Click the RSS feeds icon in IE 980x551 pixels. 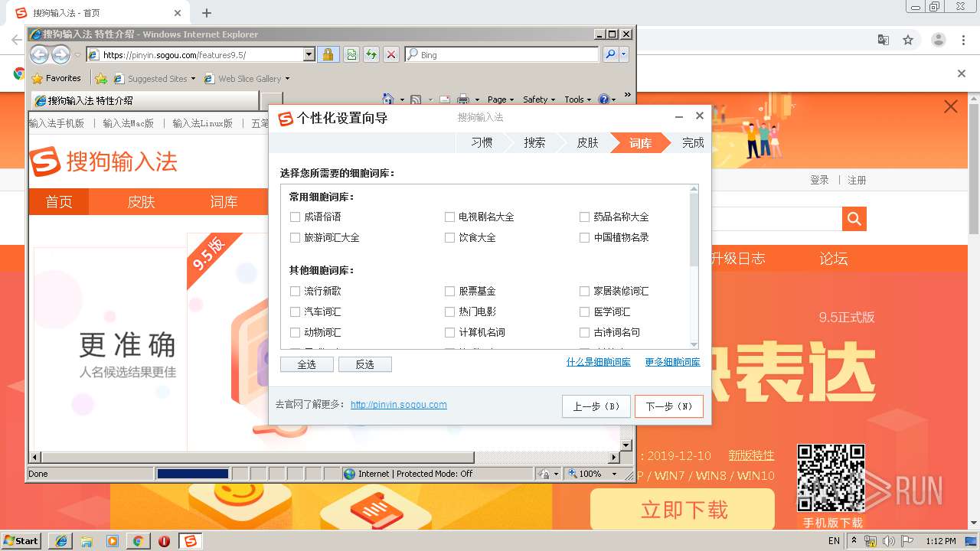click(416, 99)
